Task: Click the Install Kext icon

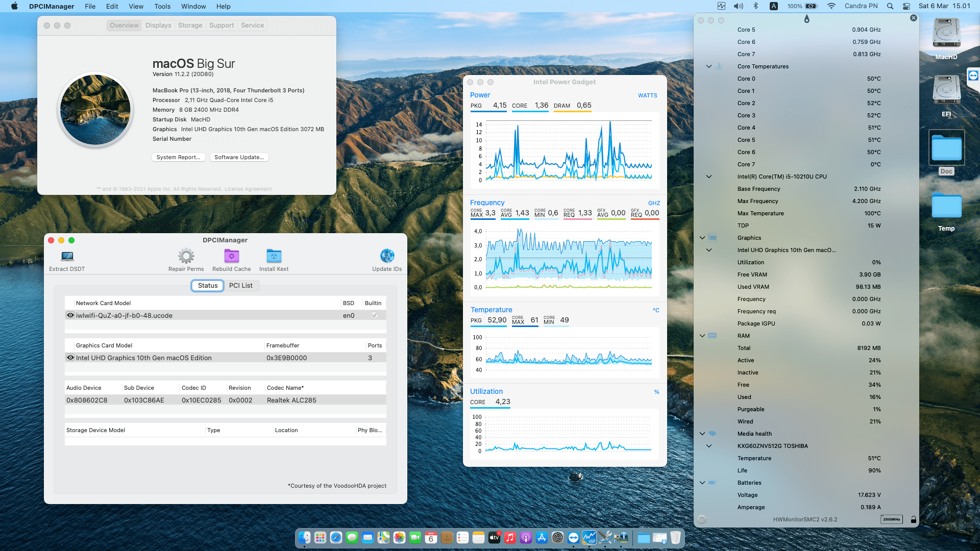Action: pyautogui.click(x=274, y=256)
